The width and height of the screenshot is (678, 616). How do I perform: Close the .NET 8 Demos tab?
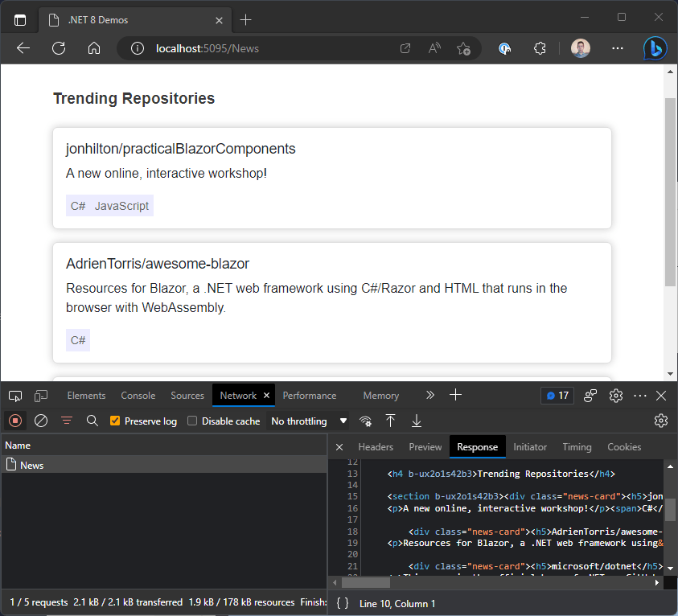click(220, 20)
